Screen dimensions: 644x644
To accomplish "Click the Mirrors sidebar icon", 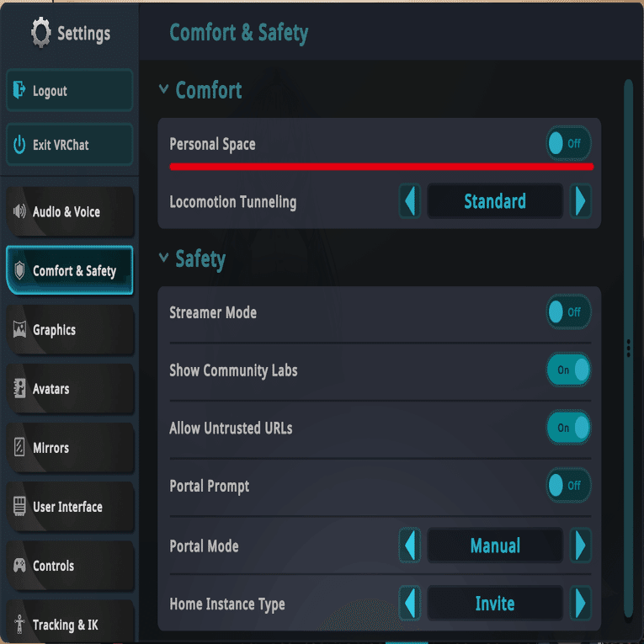I will coord(19,448).
